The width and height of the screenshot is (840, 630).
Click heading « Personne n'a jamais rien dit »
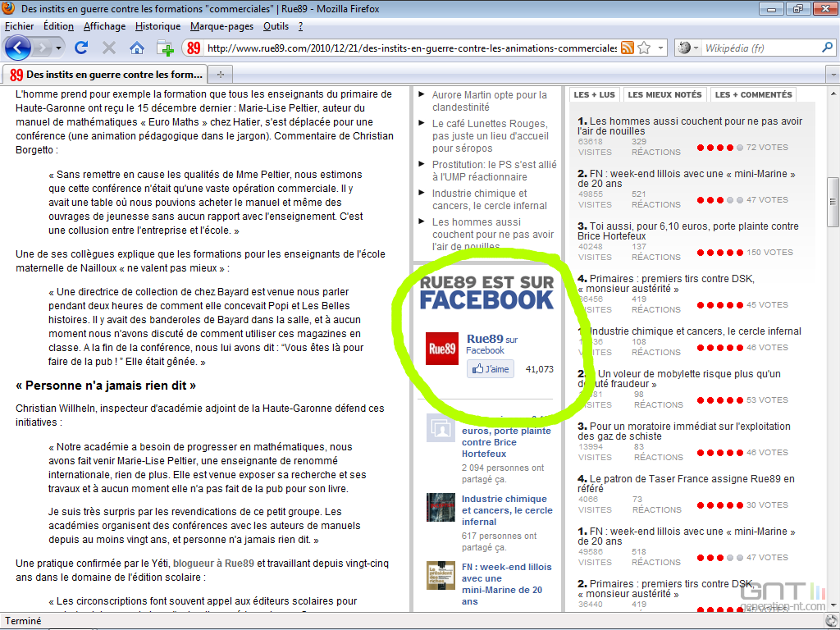pyautogui.click(x=106, y=386)
